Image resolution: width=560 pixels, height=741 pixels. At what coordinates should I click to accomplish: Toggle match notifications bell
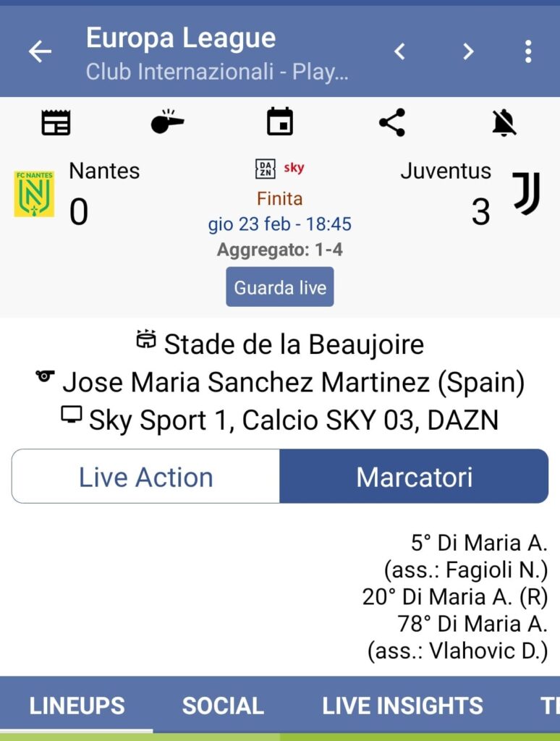504,123
